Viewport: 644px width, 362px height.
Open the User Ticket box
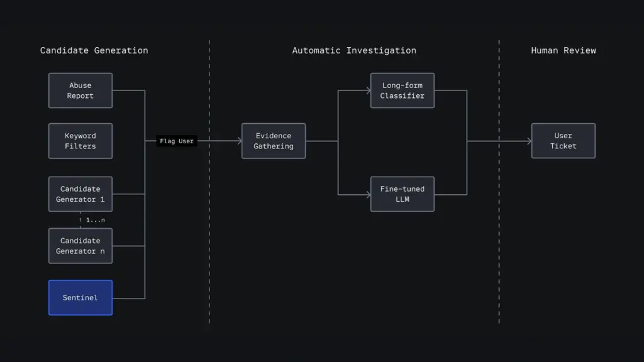click(563, 141)
